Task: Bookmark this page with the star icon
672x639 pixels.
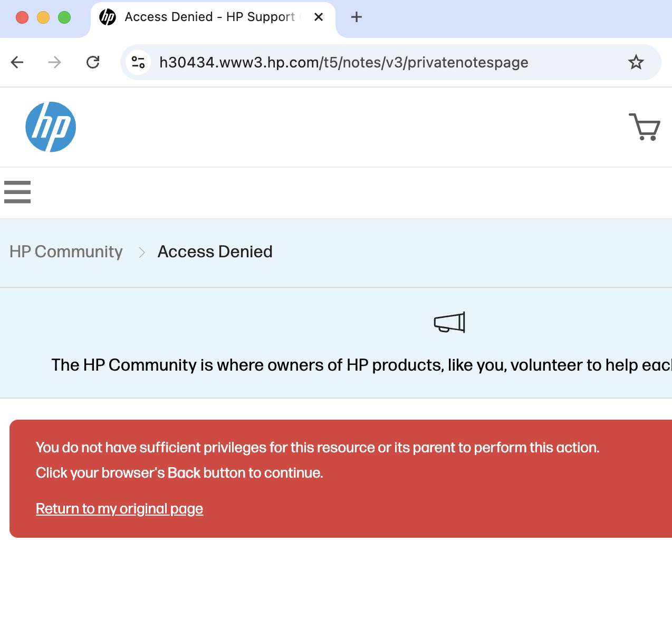Action: click(x=636, y=62)
